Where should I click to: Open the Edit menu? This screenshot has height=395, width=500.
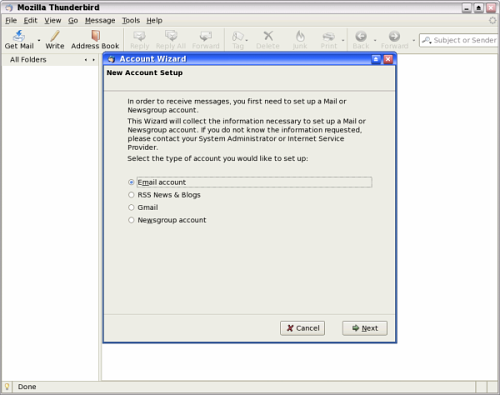[30, 20]
